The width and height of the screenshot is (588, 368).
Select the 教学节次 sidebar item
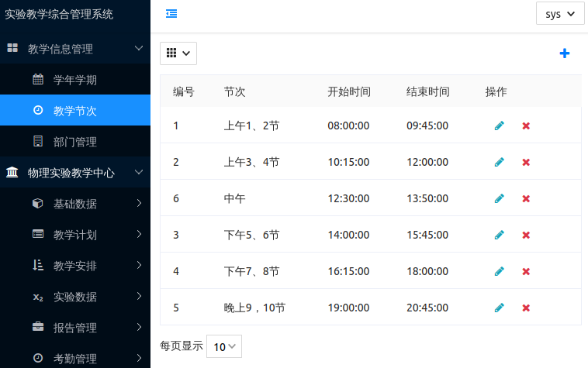(x=75, y=111)
